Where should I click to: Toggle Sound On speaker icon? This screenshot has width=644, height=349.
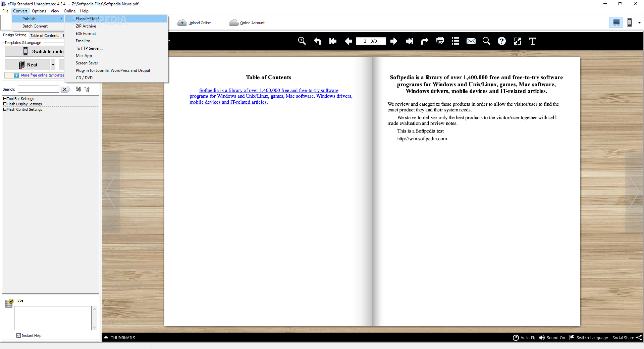(542, 338)
